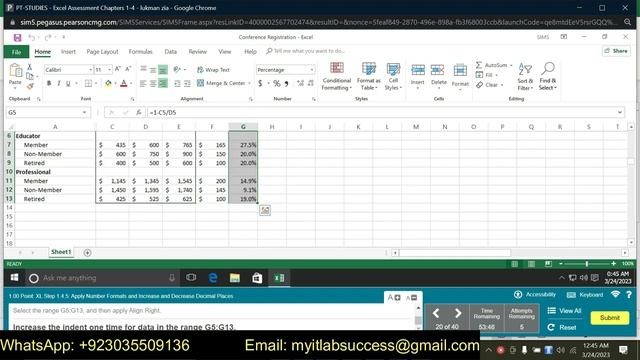Screen dimensions: 640x360
Task: Click Increase Indent icon
Action: click(x=187, y=83)
